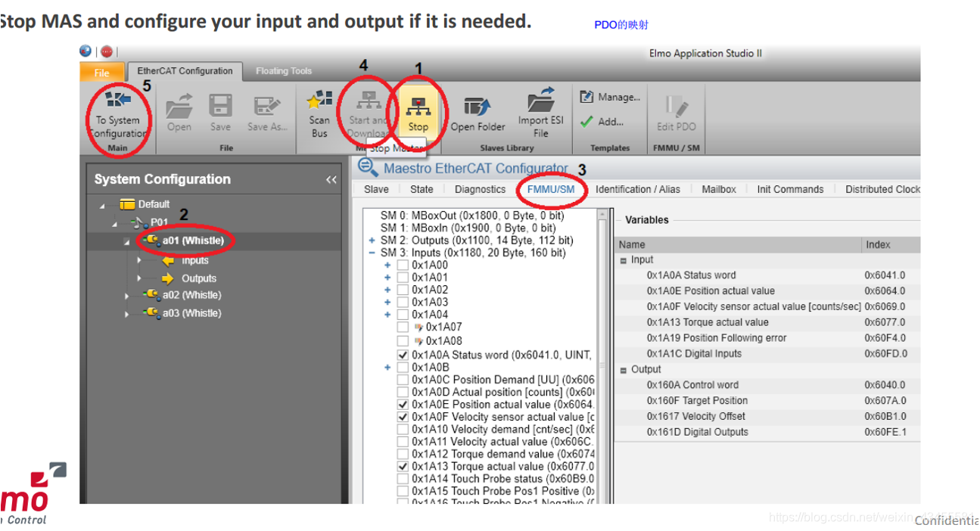This screenshot has width=980, height=531.
Task: Click the Add template checkmark icon
Action: pos(586,121)
